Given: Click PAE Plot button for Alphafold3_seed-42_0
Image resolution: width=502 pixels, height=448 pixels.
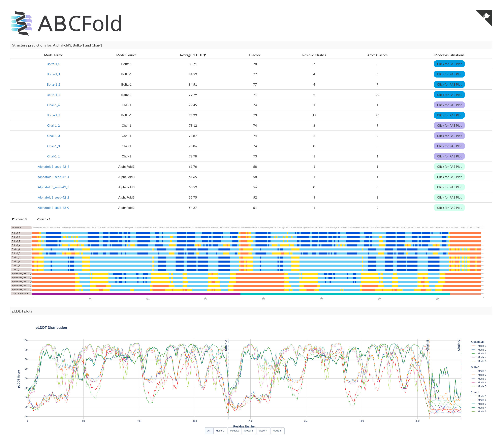Looking at the screenshot, I should (449, 208).
